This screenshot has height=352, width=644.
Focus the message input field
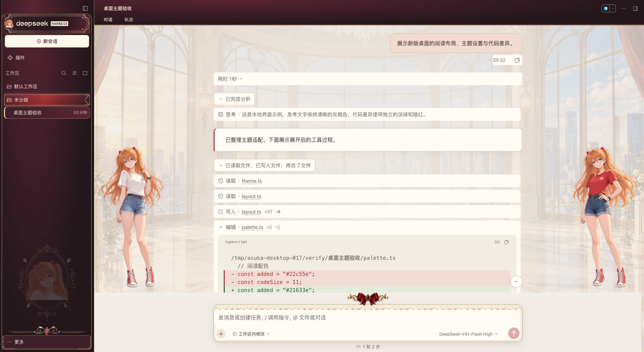point(368,317)
